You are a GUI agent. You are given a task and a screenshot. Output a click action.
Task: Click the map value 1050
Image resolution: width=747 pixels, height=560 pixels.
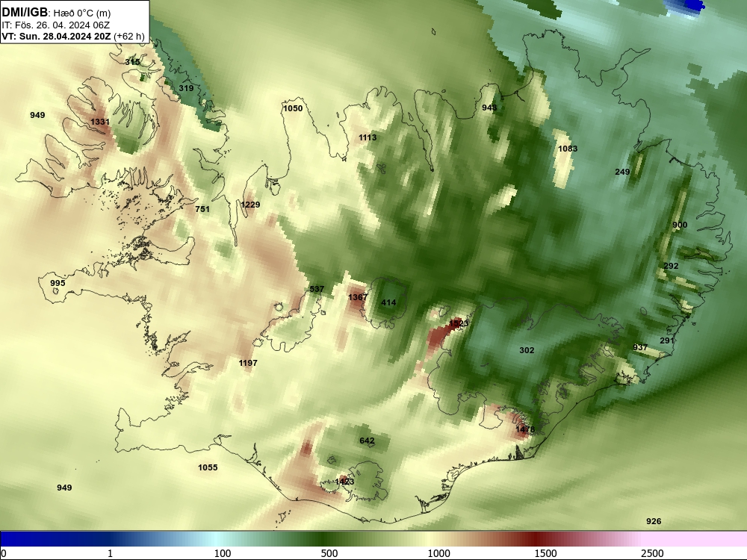(x=293, y=108)
